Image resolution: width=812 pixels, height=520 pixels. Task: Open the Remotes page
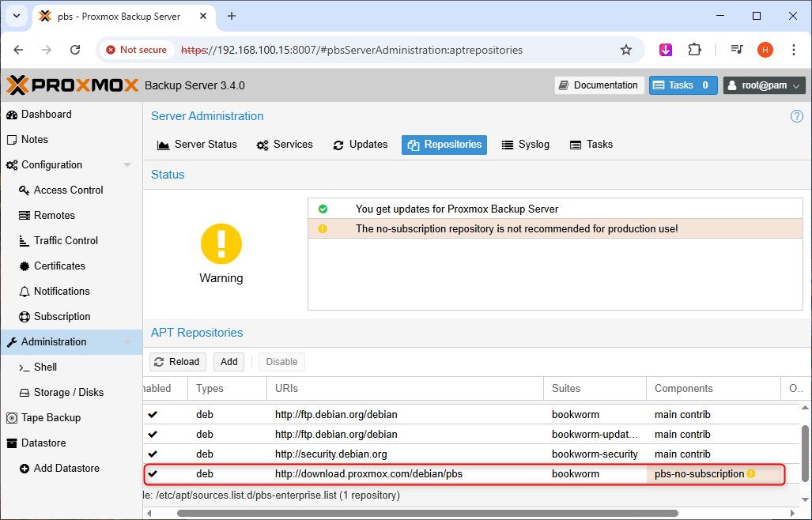tap(54, 216)
